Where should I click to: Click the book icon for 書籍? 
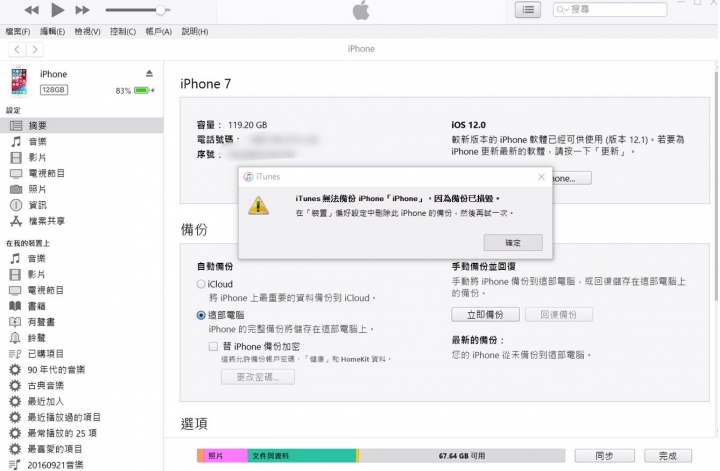[x=15, y=306]
